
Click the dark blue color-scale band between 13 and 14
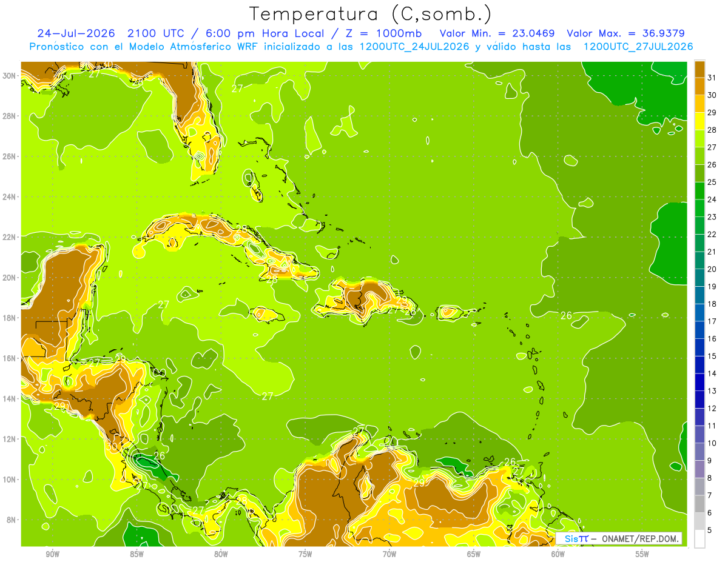point(699,383)
